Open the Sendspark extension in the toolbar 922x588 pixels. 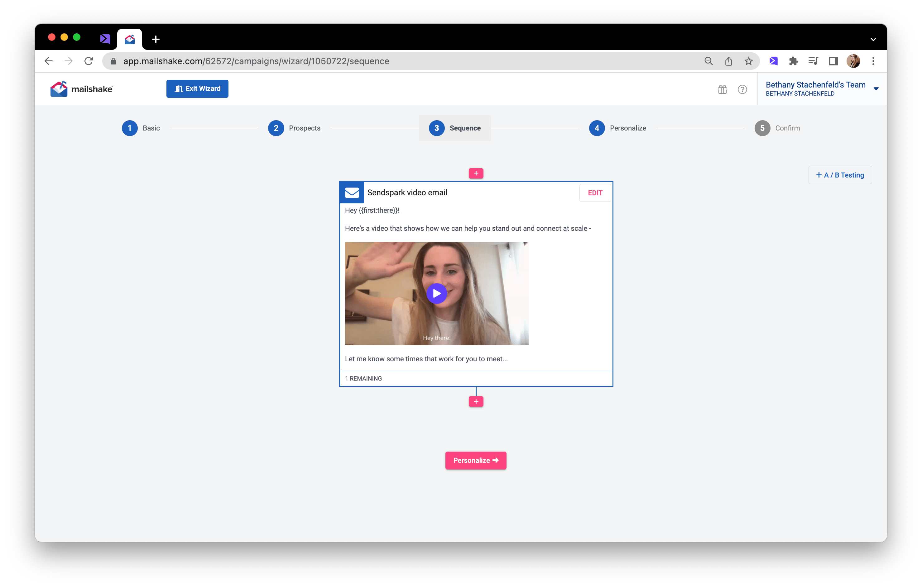[773, 61]
